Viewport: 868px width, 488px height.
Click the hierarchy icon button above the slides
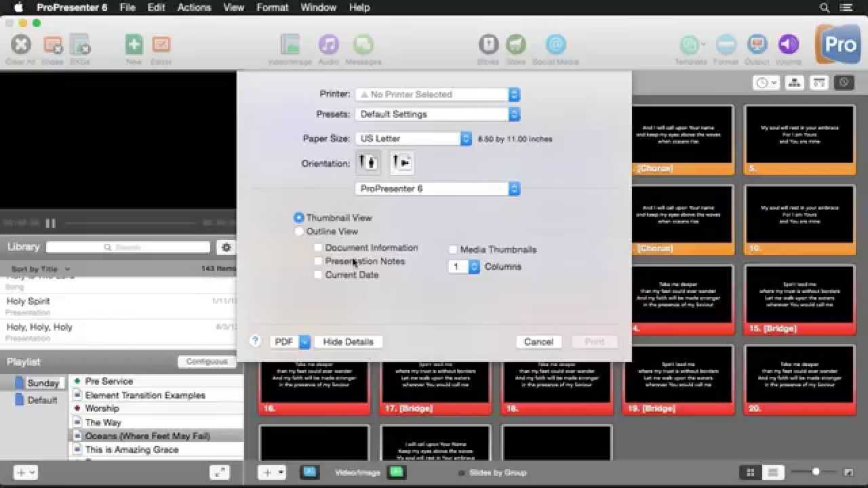click(x=795, y=83)
